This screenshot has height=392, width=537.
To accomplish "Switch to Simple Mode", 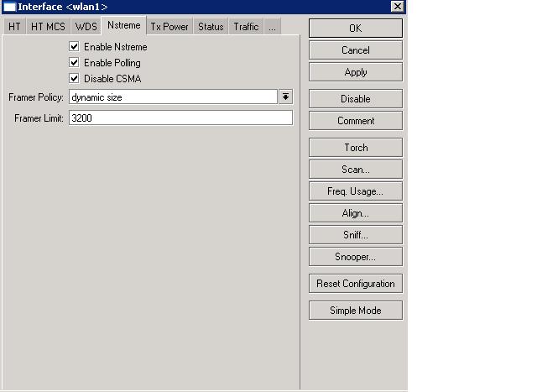I will click(356, 311).
